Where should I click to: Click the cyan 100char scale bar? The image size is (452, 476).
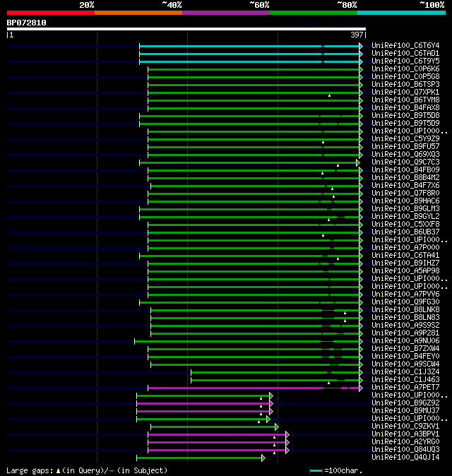(316, 470)
